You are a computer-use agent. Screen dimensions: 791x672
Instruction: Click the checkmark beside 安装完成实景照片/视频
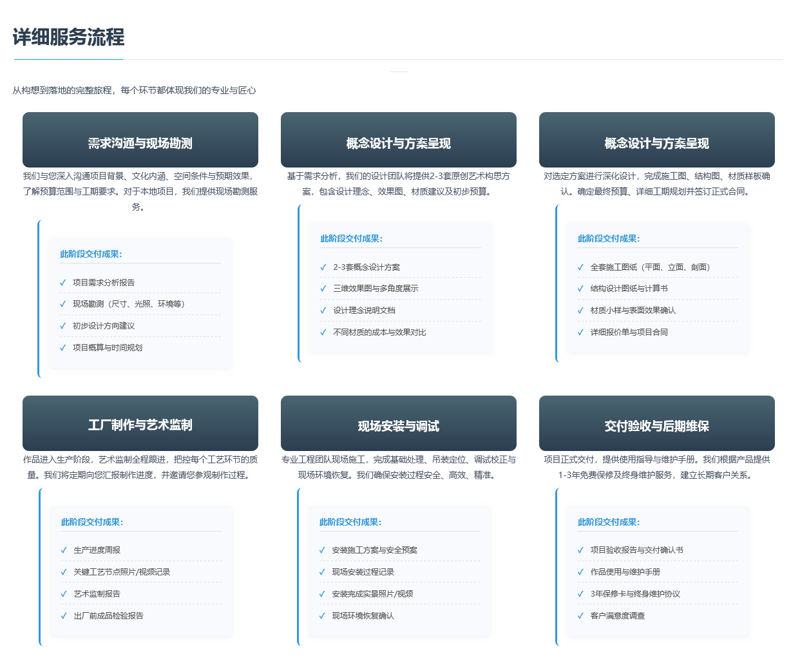pyautogui.click(x=322, y=594)
